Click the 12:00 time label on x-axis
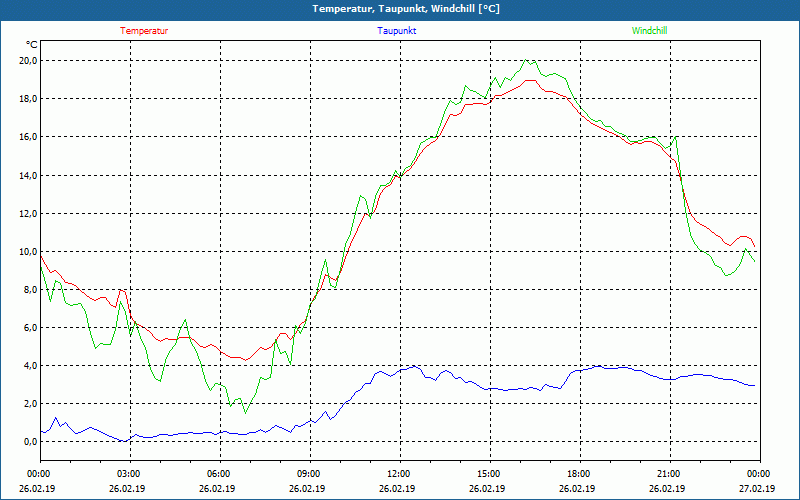 point(400,474)
